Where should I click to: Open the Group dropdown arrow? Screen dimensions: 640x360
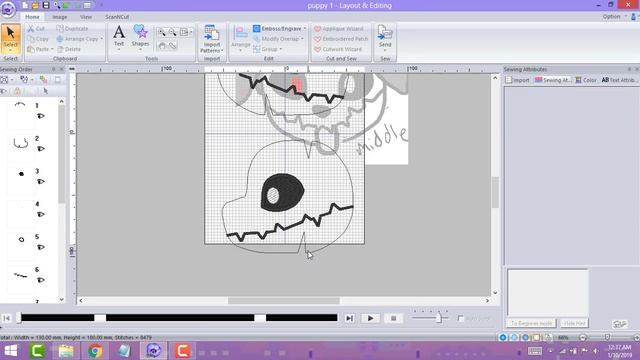pyautogui.click(x=281, y=49)
